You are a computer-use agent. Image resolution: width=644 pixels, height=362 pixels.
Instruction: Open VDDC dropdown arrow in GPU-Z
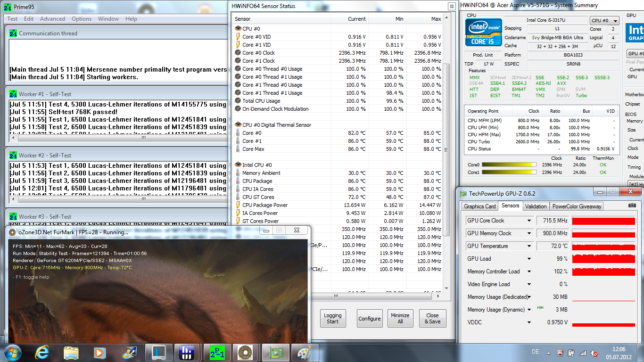pyautogui.click(x=529, y=322)
